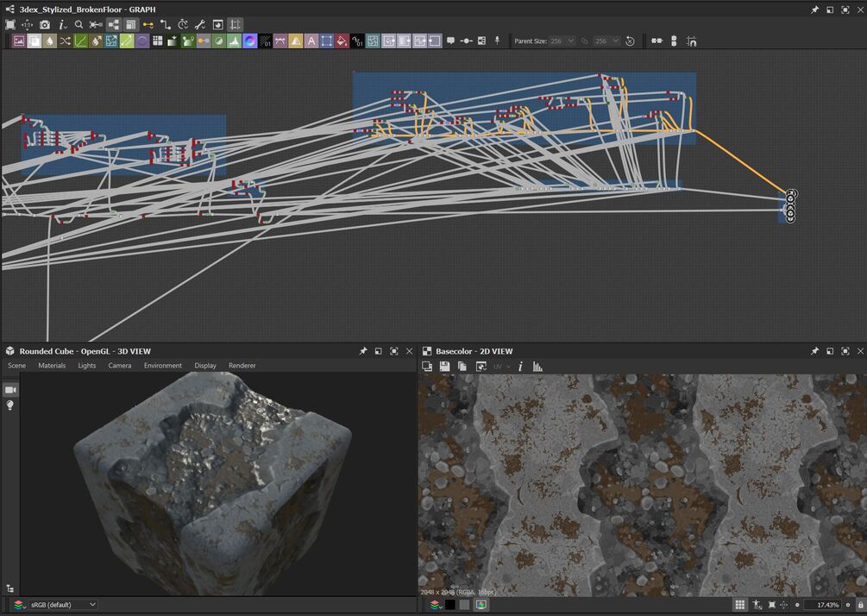Screen dimensions: 867x616
Task: Add a Warp node from toolbar
Action: (x=373, y=41)
